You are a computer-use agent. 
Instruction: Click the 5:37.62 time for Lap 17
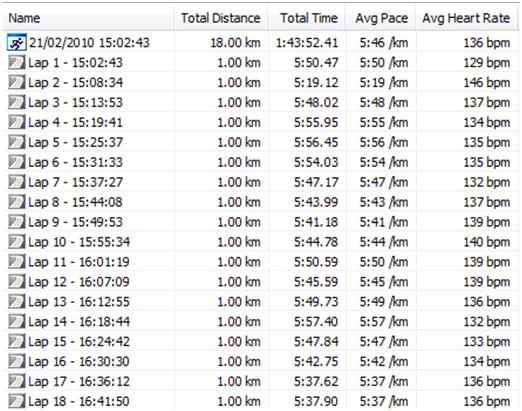pos(316,381)
